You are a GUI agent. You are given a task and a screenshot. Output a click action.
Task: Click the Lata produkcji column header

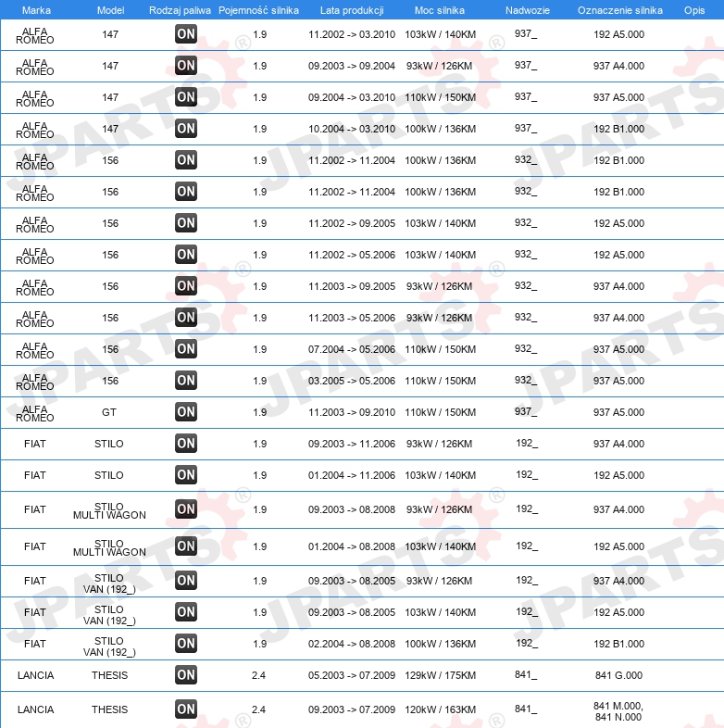[352, 10]
